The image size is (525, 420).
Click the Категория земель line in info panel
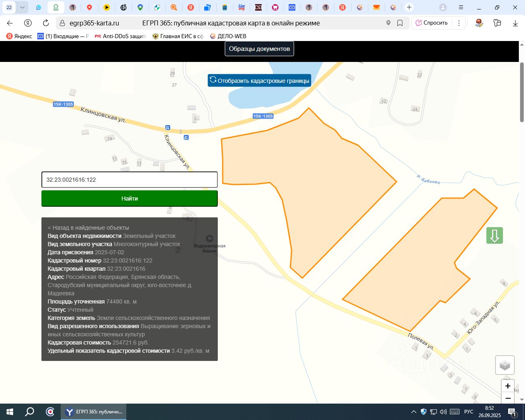click(x=129, y=318)
